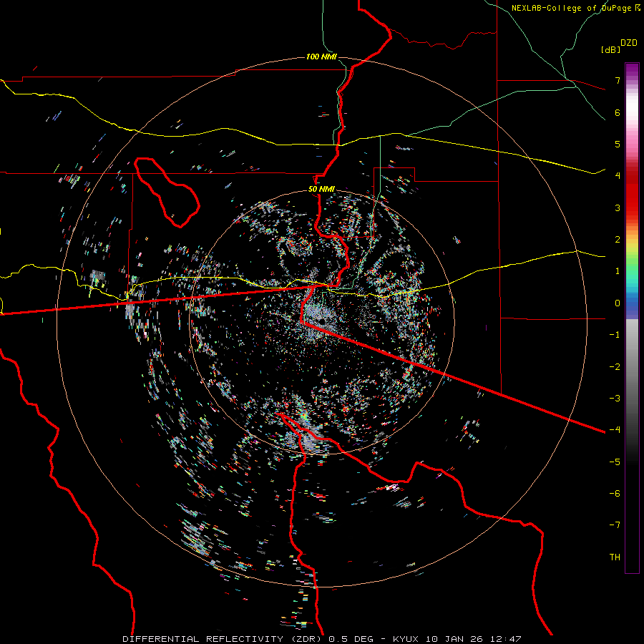Click the -6 value on color scale
Screen dimensions: 644x644
(615, 494)
